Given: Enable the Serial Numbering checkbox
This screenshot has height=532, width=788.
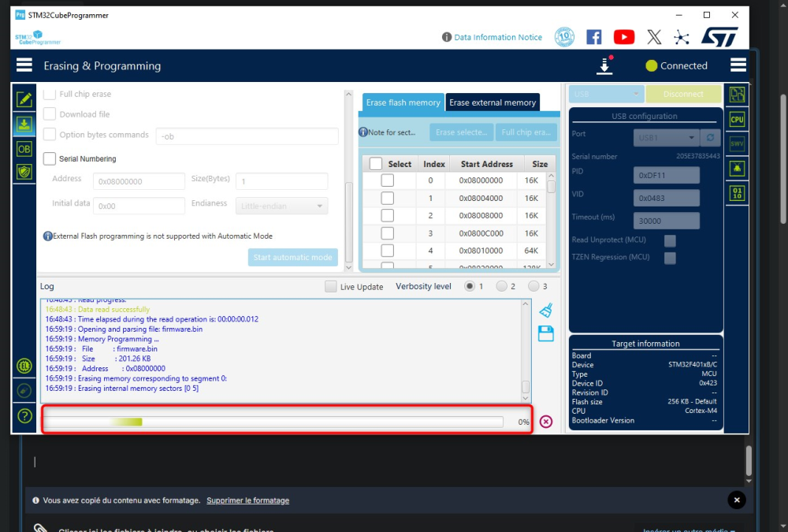Looking at the screenshot, I should (x=49, y=158).
